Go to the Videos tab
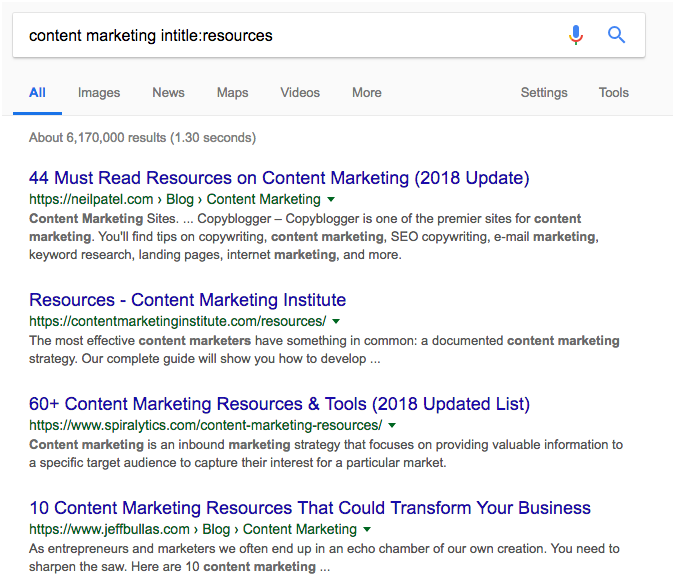This screenshot has width=675, height=582. (x=300, y=92)
